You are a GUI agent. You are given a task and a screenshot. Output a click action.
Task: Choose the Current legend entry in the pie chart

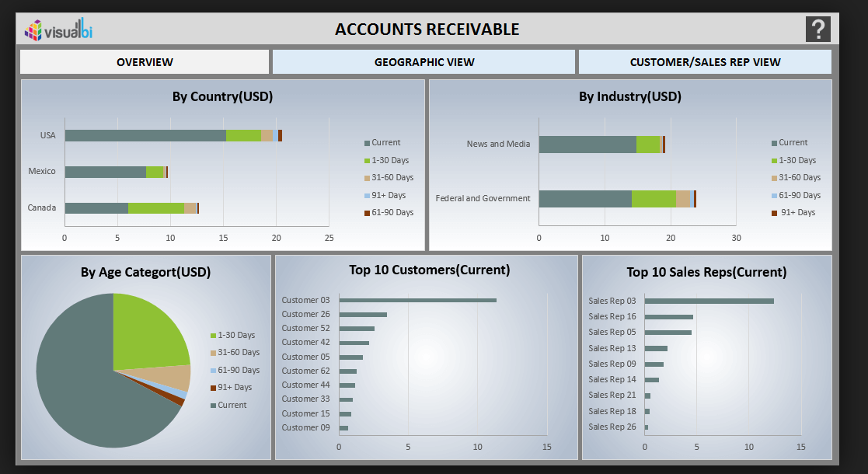pyautogui.click(x=228, y=406)
